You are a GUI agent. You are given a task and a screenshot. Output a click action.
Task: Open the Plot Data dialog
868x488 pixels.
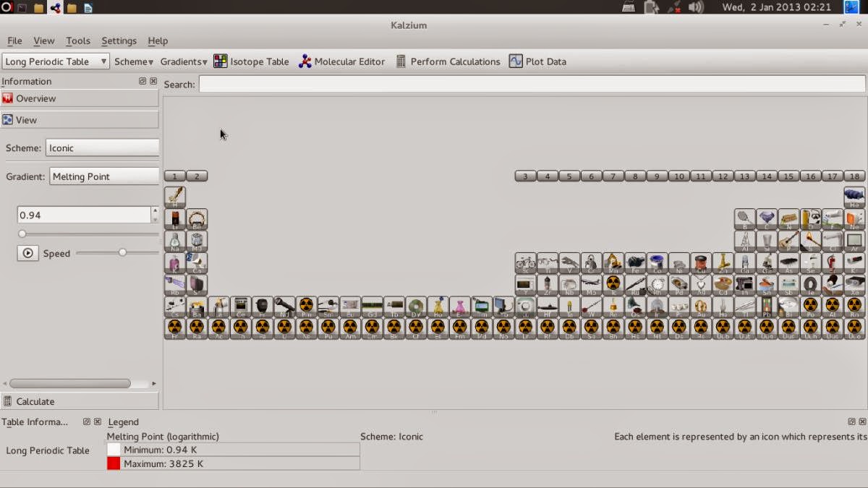point(537,61)
